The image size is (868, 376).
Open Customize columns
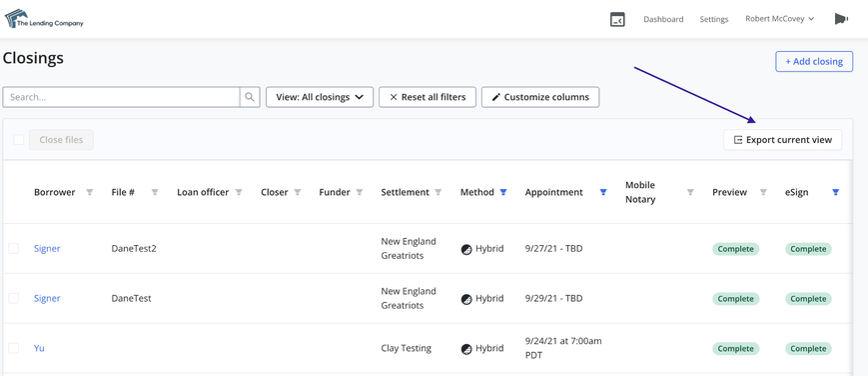coord(540,97)
